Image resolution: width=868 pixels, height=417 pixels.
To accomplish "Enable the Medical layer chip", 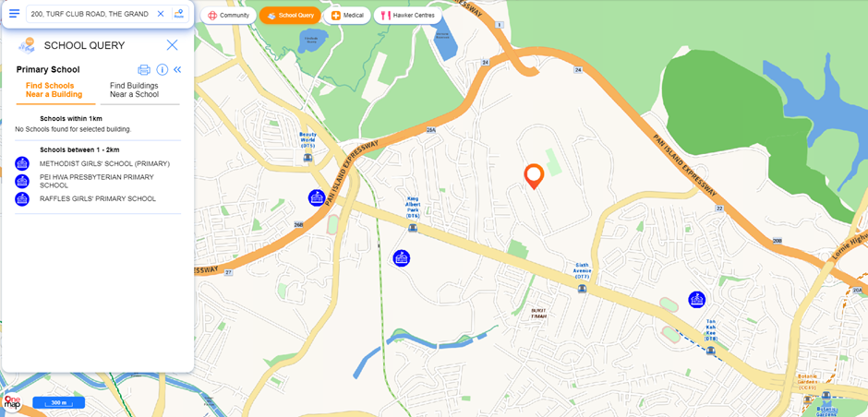I will click(x=347, y=16).
